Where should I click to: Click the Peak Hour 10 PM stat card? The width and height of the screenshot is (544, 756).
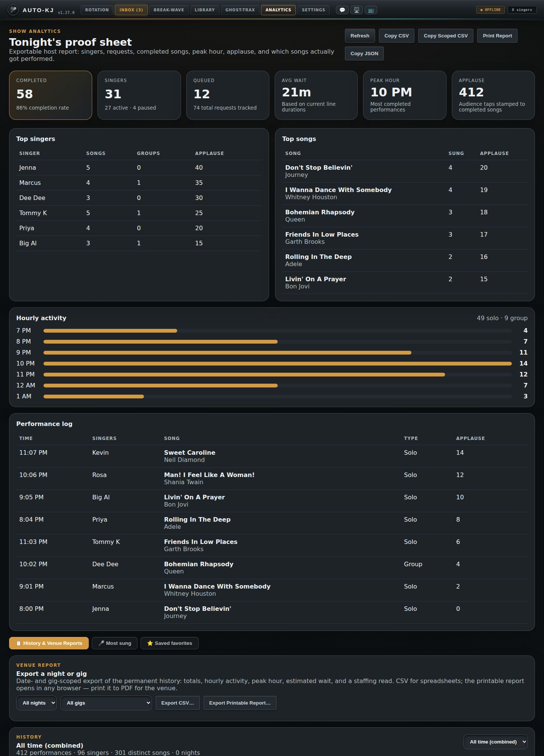click(405, 95)
